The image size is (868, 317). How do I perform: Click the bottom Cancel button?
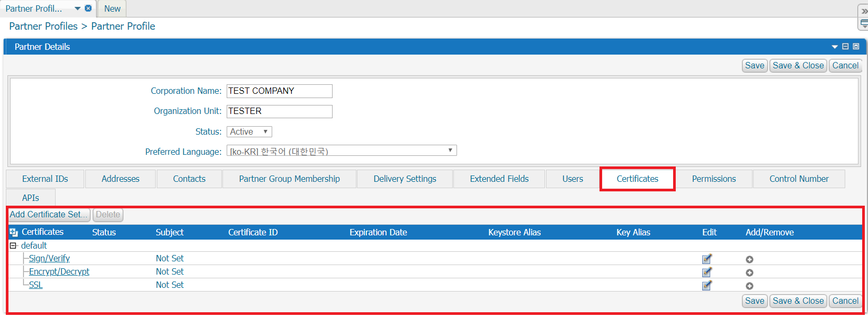point(845,301)
